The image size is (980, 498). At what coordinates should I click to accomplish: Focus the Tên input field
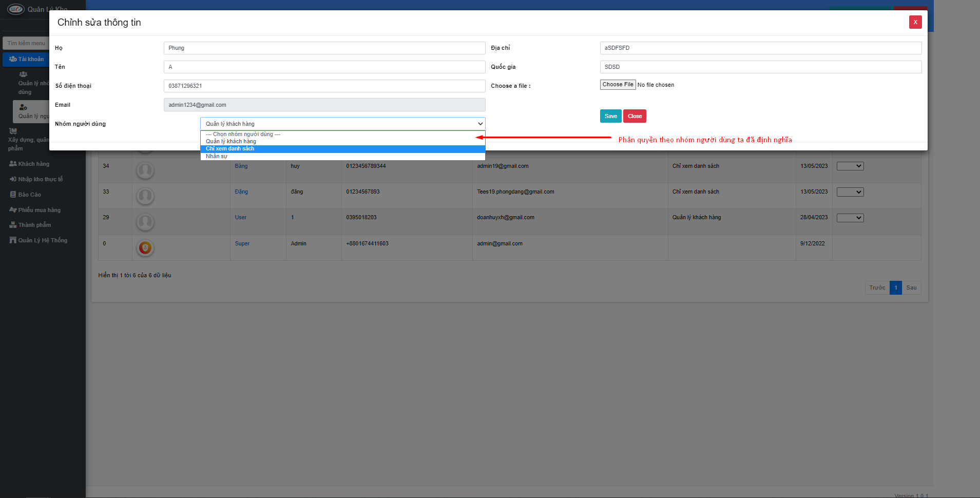coord(324,67)
